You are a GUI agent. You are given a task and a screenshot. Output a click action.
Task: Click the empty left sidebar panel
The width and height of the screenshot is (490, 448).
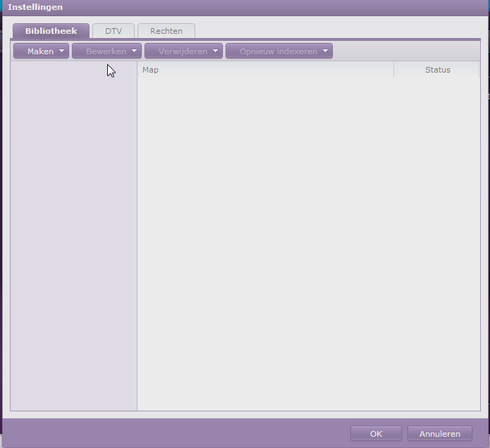click(x=73, y=239)
